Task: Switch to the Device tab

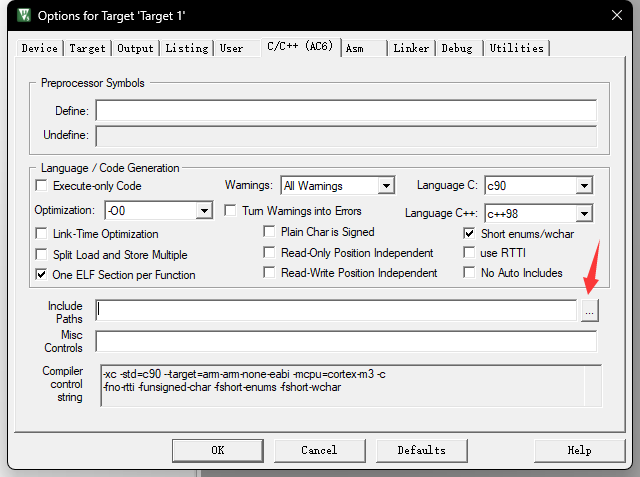Action: pos(40,48)
